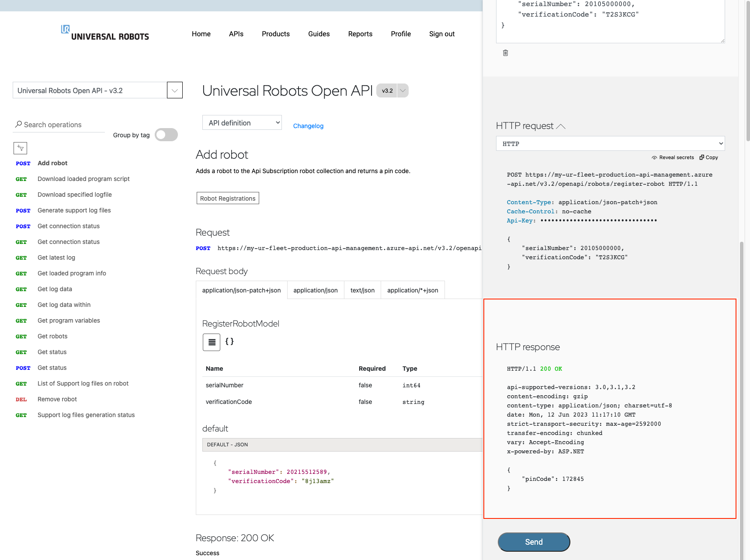Open APIs in navigation

point(236,34)
